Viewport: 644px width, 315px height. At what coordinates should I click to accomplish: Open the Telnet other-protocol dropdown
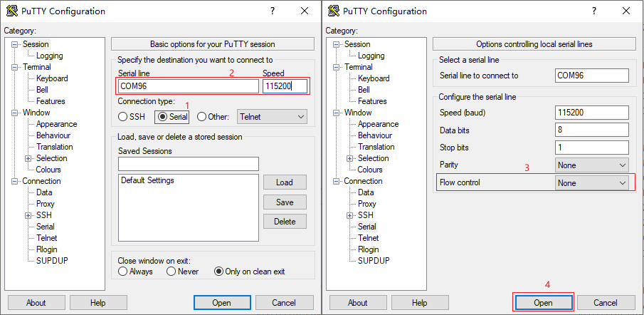(x=273, y=116)
